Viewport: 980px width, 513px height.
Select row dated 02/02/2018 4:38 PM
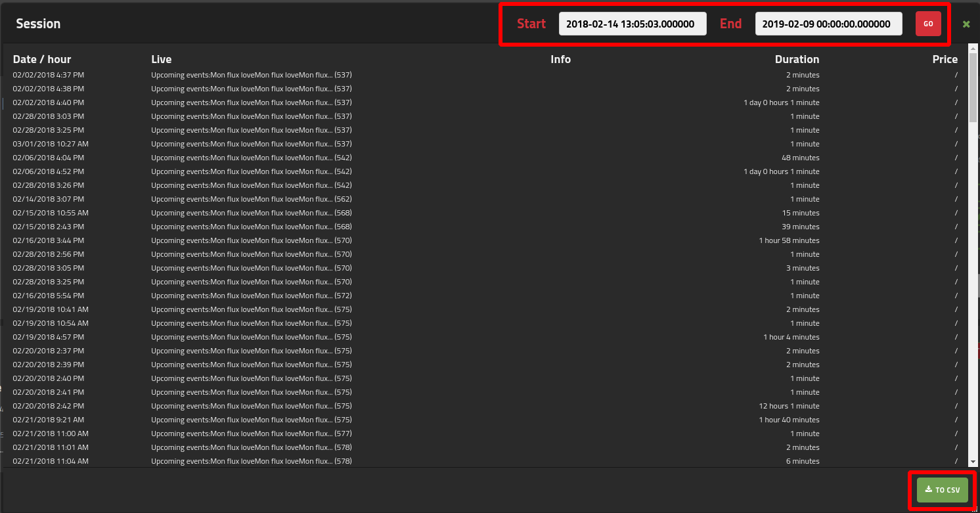pos(485,89)
